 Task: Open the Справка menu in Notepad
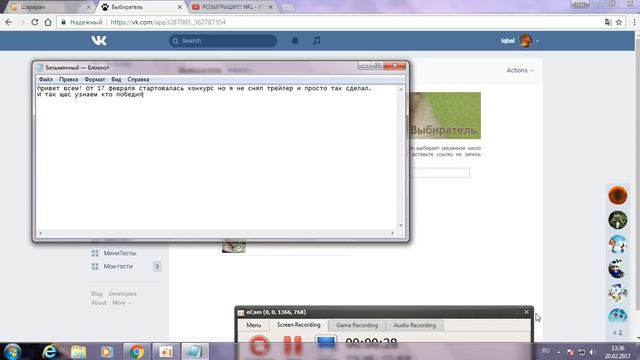point(138,79)
